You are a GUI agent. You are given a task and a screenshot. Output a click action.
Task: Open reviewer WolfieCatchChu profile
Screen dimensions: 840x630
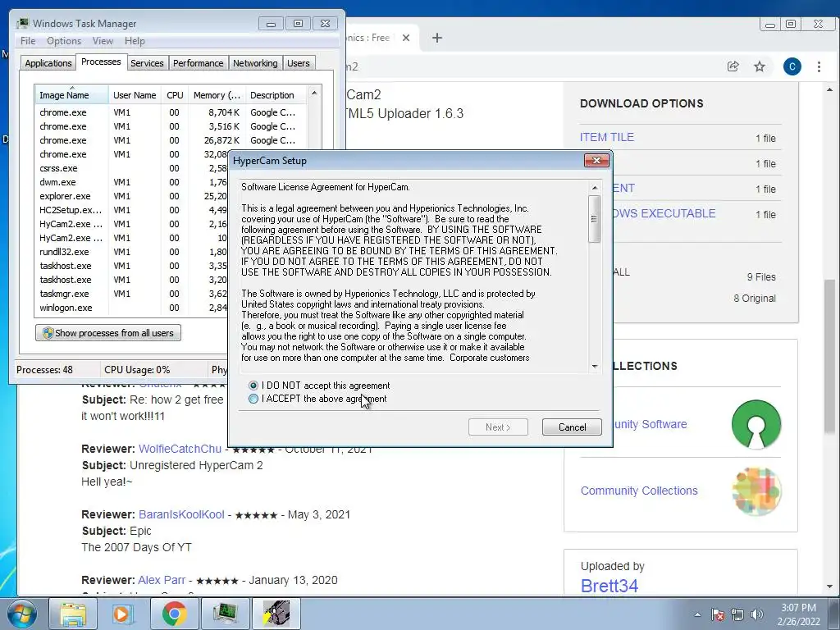tap(180, 449)
